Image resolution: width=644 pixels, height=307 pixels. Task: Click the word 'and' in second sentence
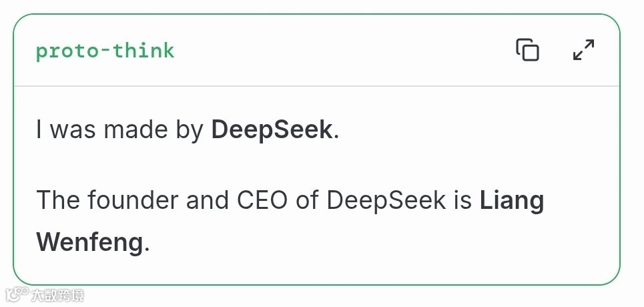(x=208, y=200)
